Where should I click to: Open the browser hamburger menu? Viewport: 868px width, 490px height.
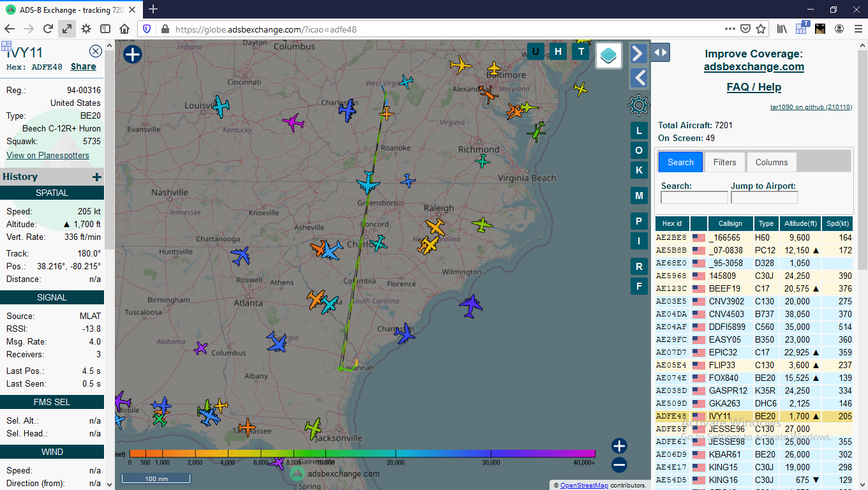click(857, 29)
